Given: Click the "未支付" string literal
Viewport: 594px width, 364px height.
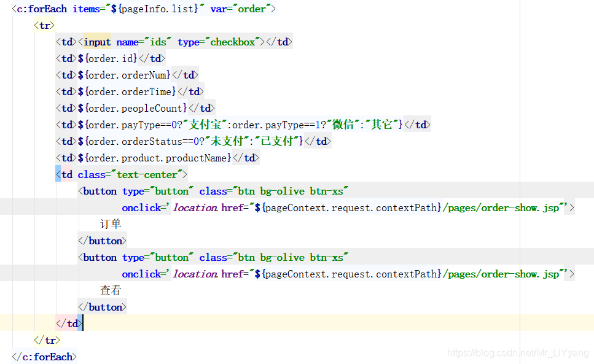Looking at the screenshot, I should 227,142.
